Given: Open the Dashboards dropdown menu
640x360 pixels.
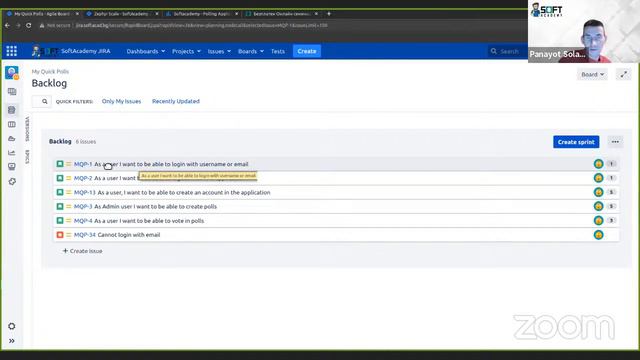Looking at the screenshot, I should (146, 51).
